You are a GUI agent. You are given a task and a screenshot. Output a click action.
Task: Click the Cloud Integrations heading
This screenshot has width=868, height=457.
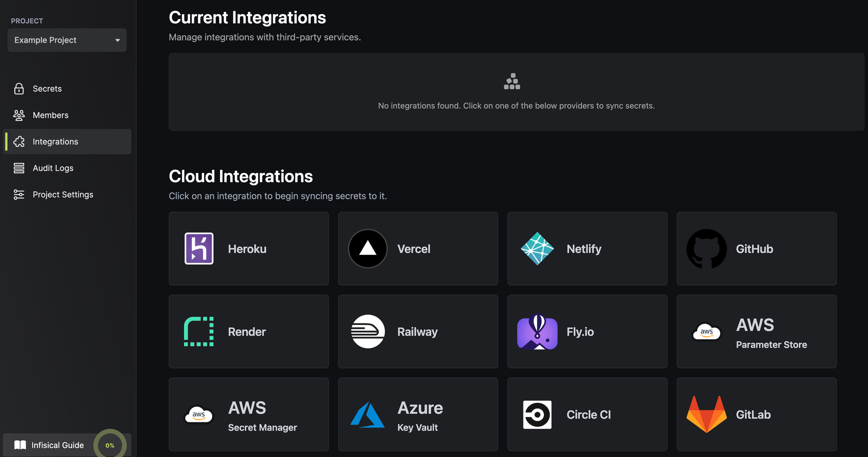(x=241, y=176)
